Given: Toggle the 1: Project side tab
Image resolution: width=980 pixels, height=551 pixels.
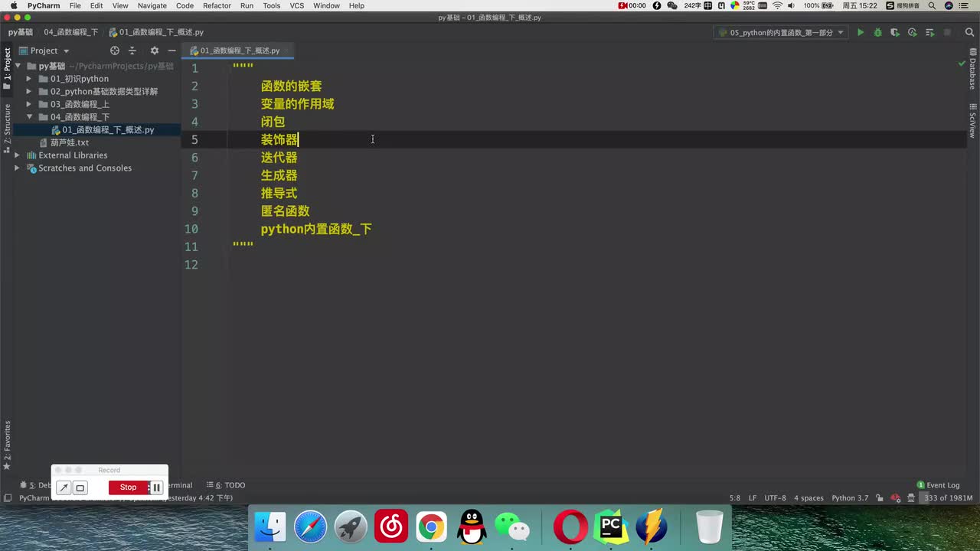Looking at the screenshot, I should tap(7, 69).
